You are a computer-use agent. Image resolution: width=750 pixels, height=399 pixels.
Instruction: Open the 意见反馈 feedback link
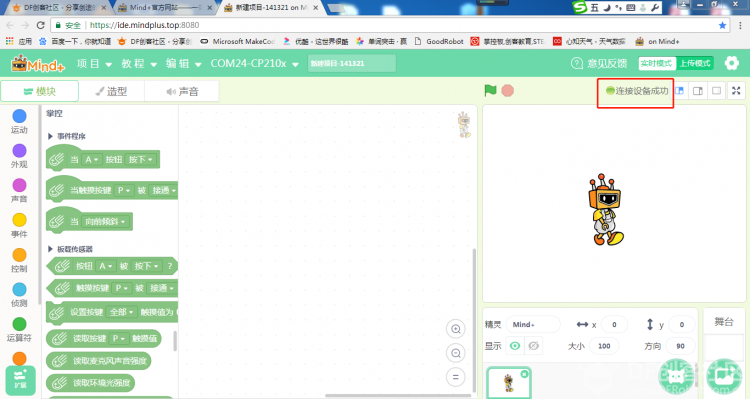(x=599, y=63)
